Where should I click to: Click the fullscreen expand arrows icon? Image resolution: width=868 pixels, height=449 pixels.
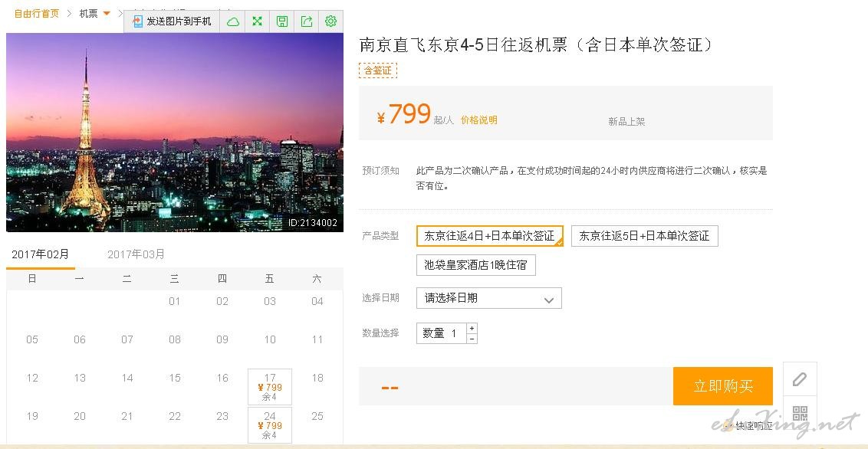point(258,21)
